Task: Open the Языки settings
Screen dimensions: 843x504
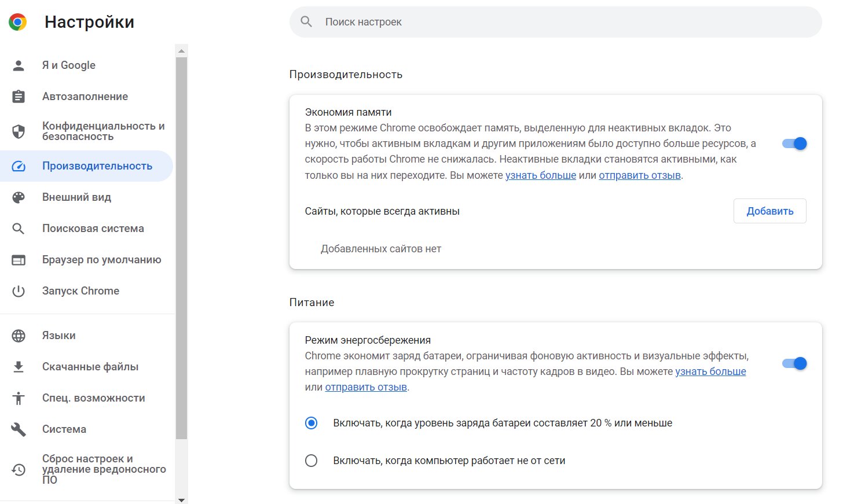Action: pyautogui.click(x=87, y=336)
